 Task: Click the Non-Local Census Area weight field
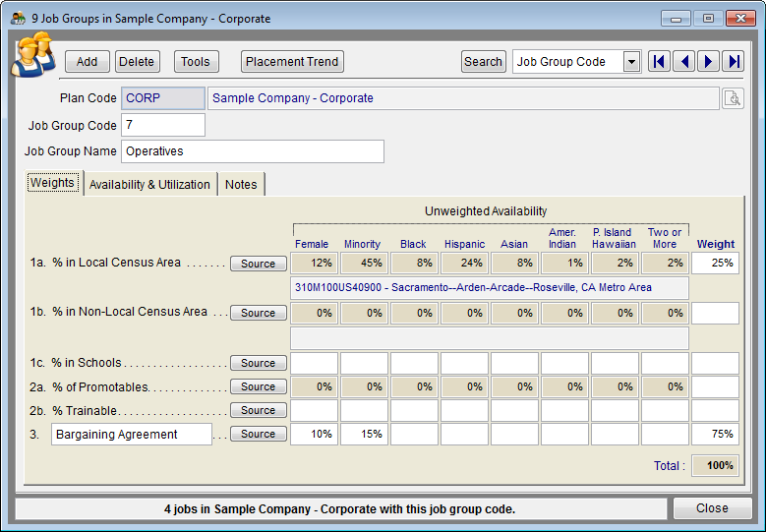[715, 313]
